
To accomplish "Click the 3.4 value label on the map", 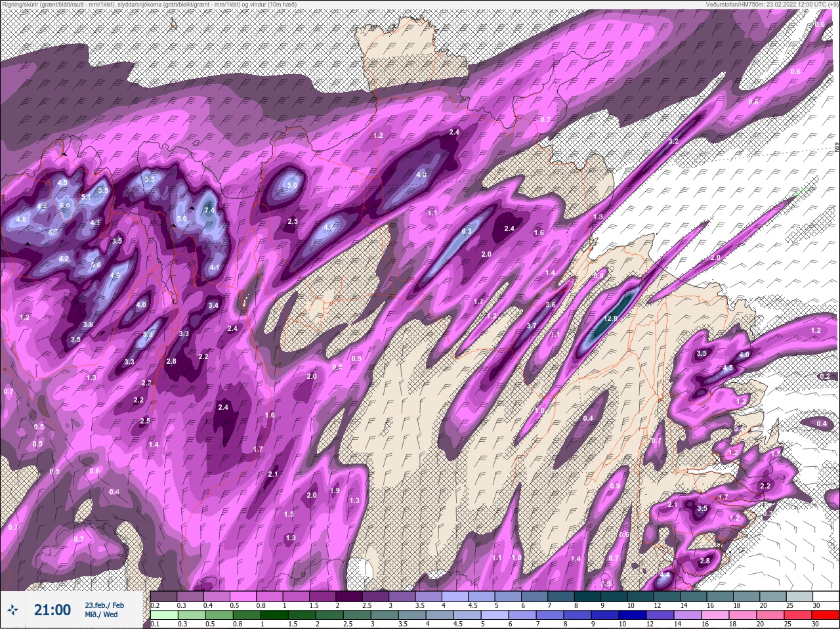I will 213,305.
